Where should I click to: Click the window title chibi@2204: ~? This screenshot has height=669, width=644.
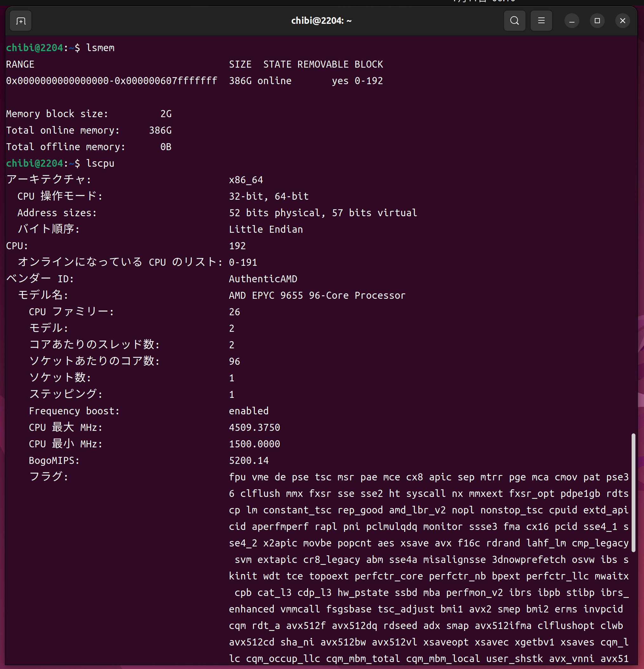point(321,21)
